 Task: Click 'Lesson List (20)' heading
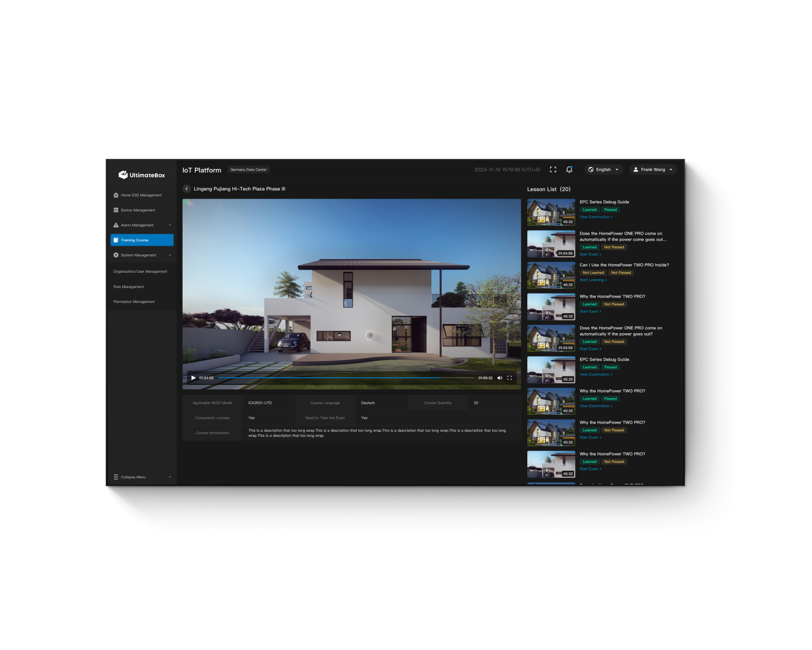pyautogui.click(x=549, y=189)
